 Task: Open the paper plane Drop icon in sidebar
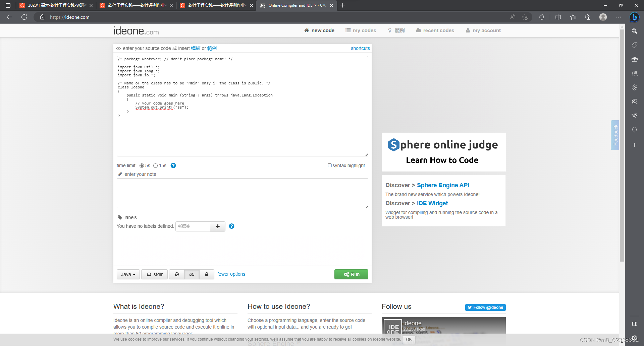tap(634, 116)
